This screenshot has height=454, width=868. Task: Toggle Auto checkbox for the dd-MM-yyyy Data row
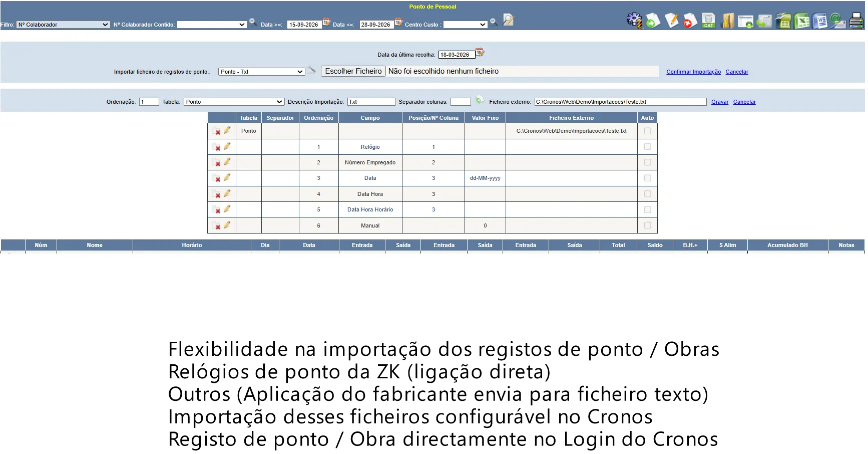coord(647,178)
